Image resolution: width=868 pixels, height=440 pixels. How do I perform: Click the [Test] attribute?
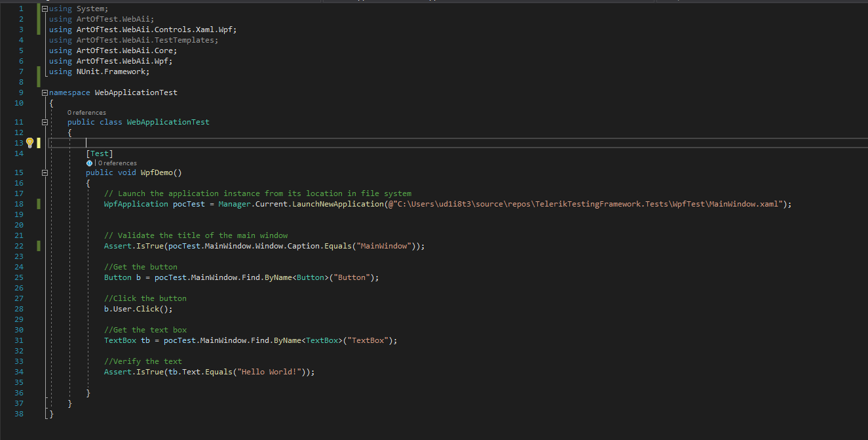[x=100, y=153]
